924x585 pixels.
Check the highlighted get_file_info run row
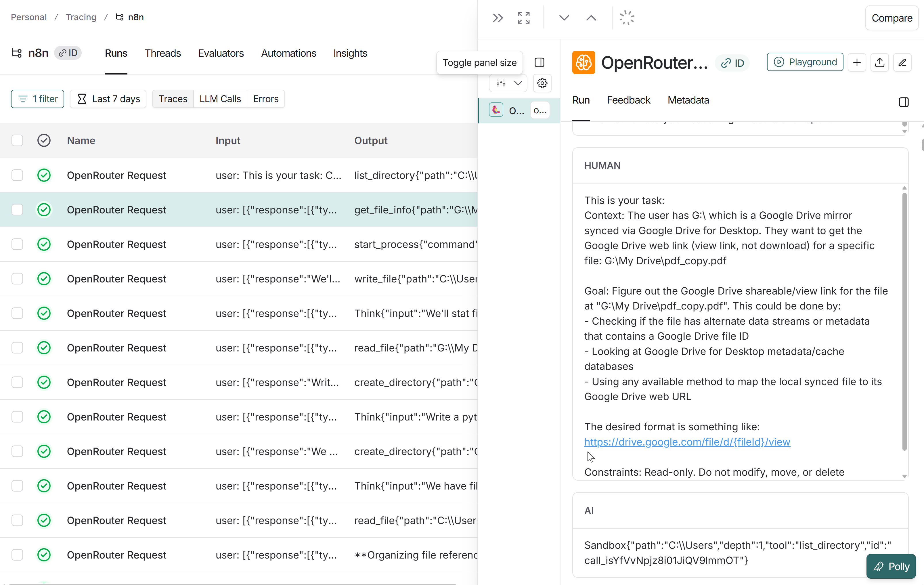(x=17, y=210)
